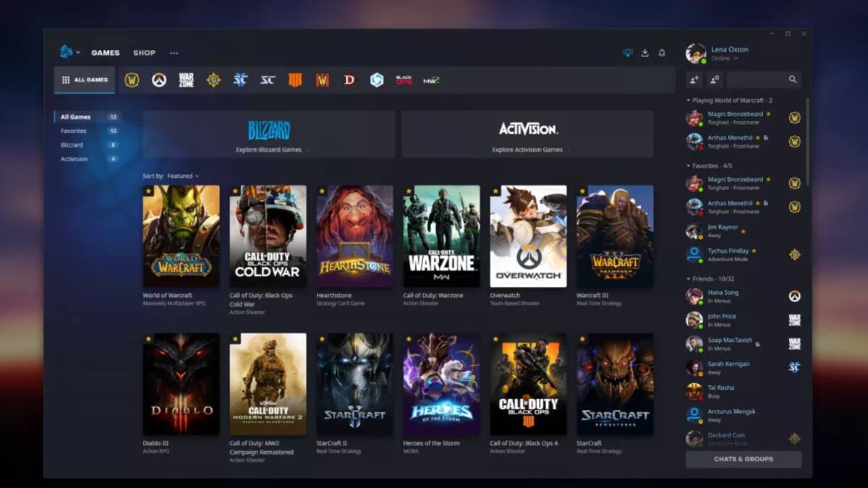868x488 pixels.
Task: Select Warcraft III icon in game bar
Action: pos(322,80)
